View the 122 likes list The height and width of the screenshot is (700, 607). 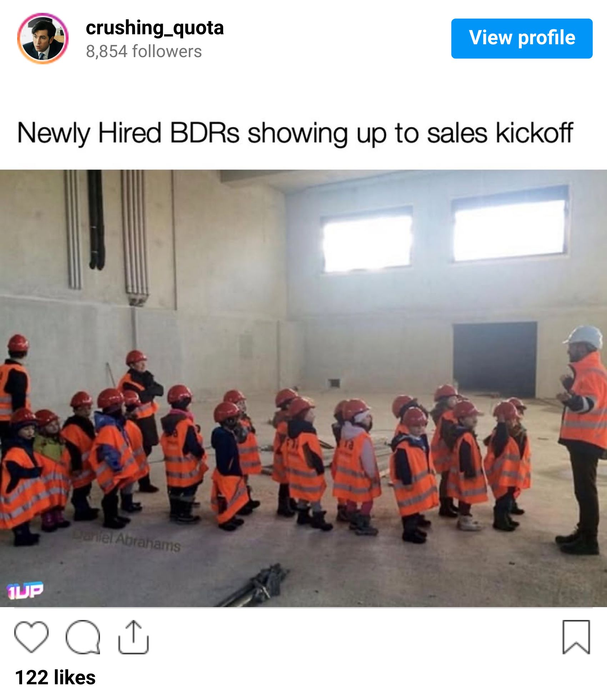pos(55,677)
